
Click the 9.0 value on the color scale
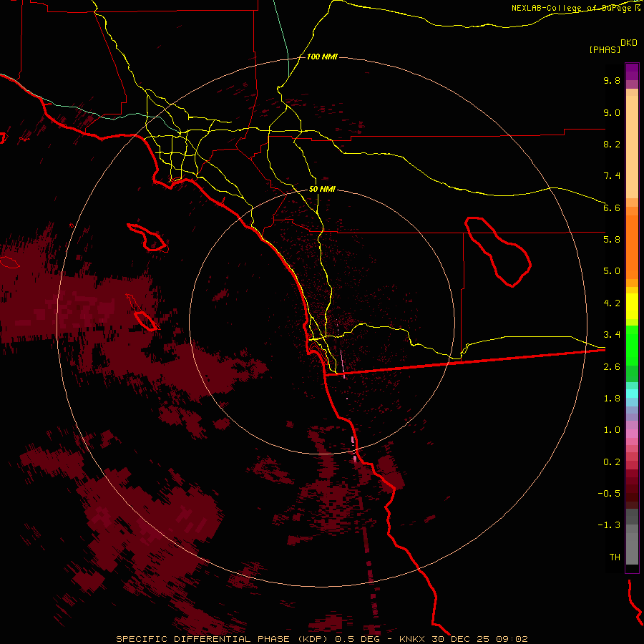612,112
